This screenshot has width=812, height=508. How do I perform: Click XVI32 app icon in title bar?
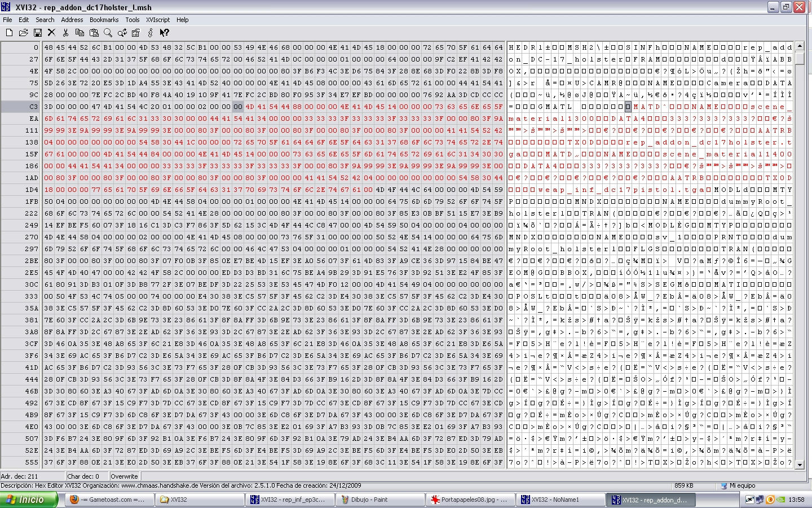6,7
